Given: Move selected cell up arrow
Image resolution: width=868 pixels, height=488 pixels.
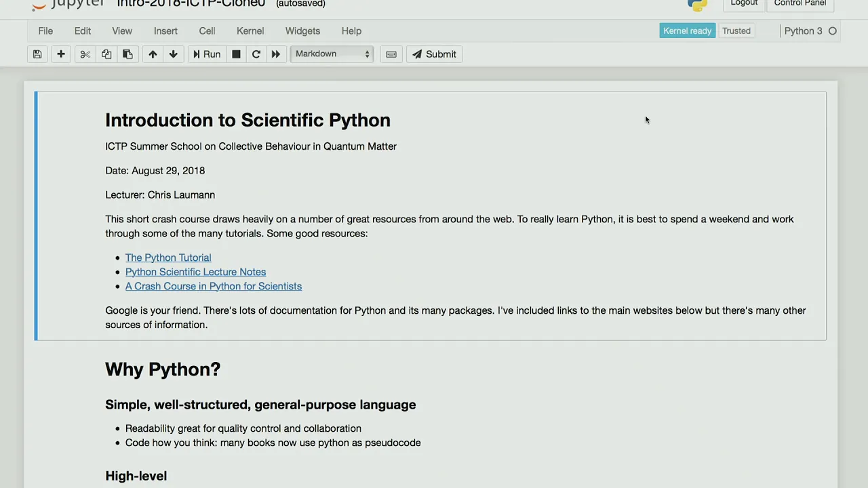Looking at the screenshot, I should [153, 54].
